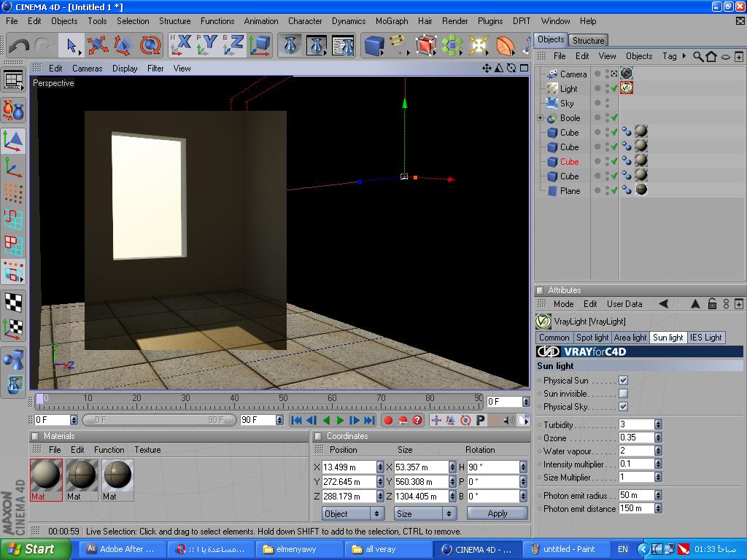Render in the Picture Viewer
Viewport: 747px width, 560px height.
click(x=317, y=46)
